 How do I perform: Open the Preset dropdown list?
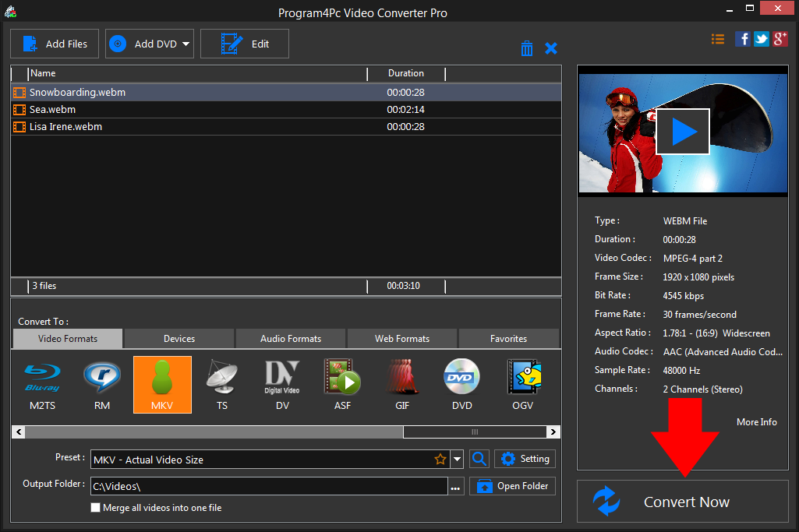(x=457, y=459)
